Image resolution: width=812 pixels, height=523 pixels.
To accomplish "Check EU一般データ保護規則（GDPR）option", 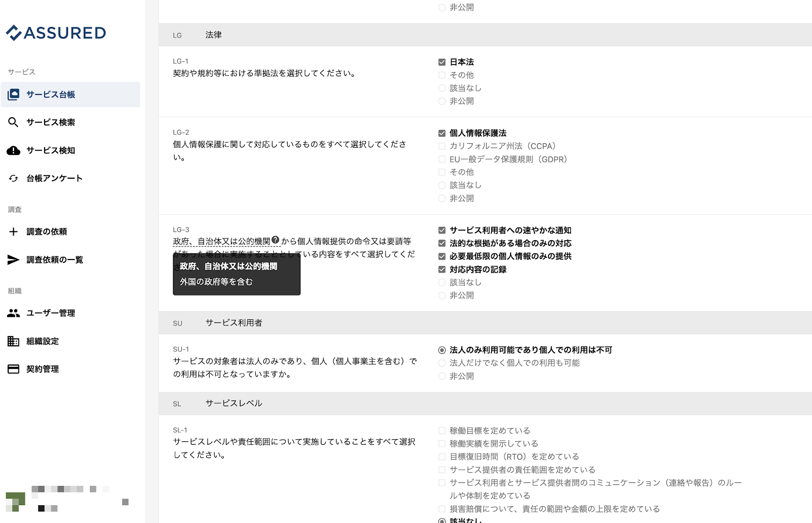I will (x=442, y=159).
